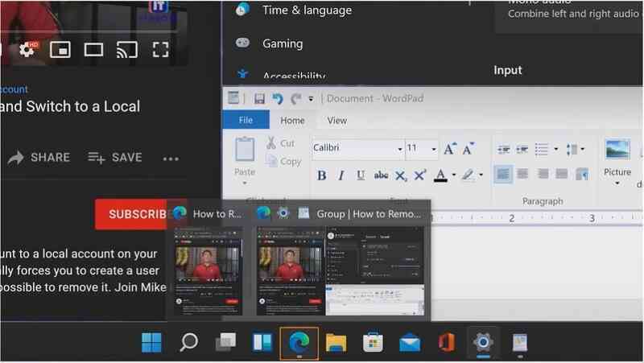Save video to a playlist

[x=115, y=157]
